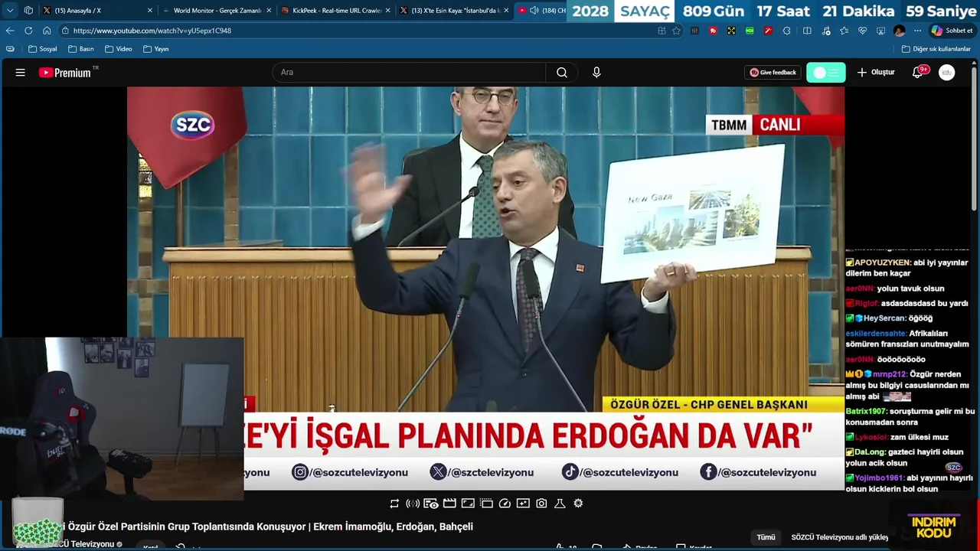Click the browser address bar URL
This screenshot has height=551, width=980.
(x=152, y=31)
